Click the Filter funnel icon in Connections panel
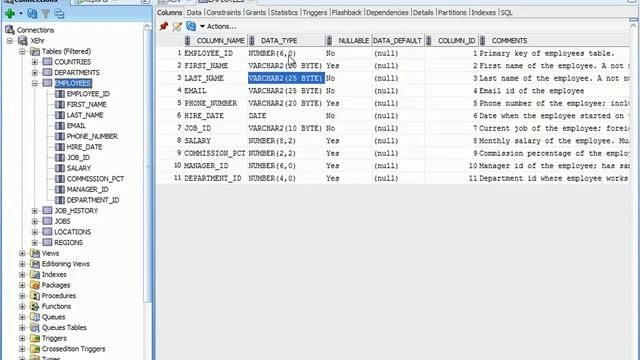 (46, 14)
